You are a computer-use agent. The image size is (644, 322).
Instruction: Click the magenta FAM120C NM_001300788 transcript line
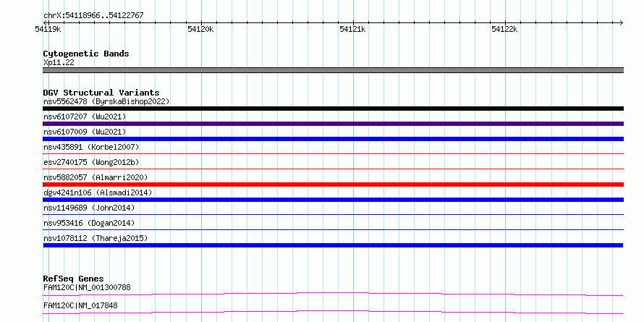click(333, 294)
